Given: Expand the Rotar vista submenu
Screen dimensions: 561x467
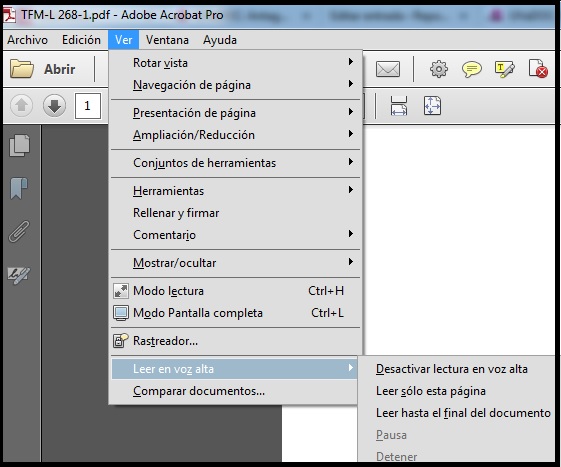Looking at the screenshot, I should (x=235, y=63).
